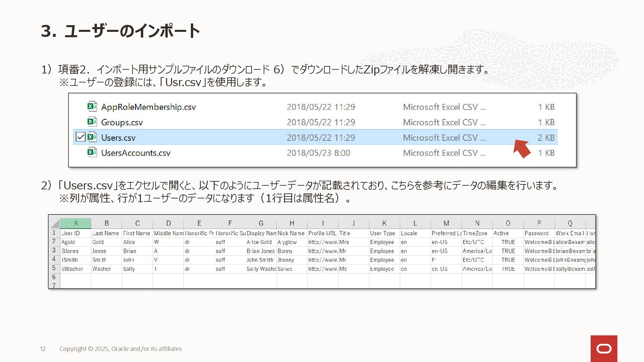Click the slide page number 12
644x362 pixels.
pos(43,349)
